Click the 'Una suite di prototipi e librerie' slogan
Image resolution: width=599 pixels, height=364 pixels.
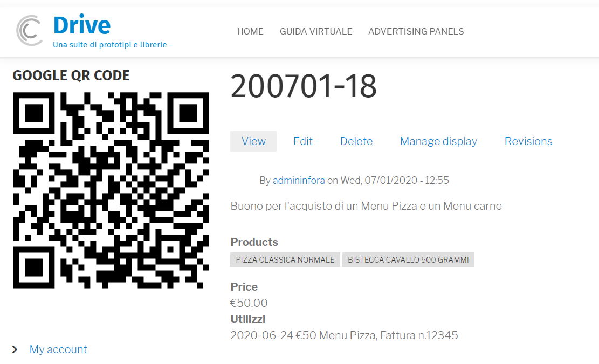coord(109,45)
